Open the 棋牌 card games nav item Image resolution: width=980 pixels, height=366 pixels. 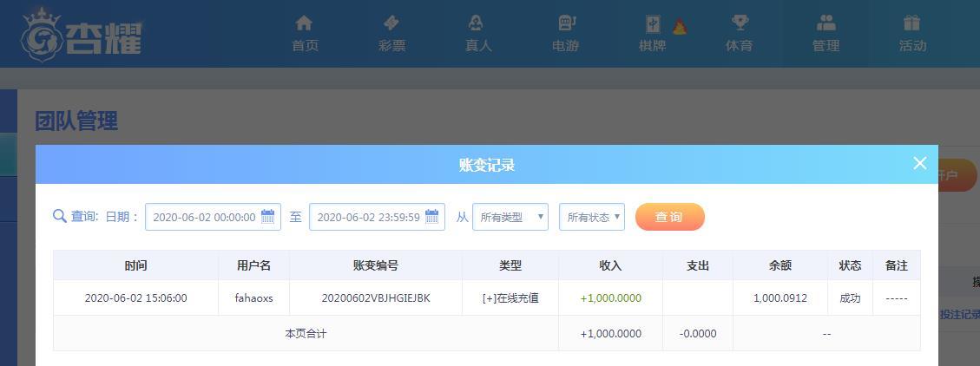(x=653, y=34)
